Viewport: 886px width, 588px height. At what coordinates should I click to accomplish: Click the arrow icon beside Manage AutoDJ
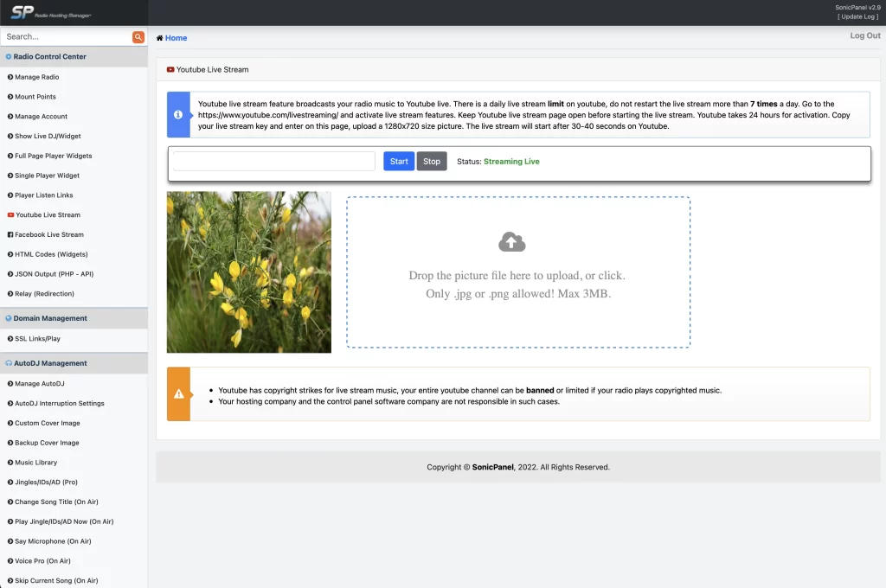pyautogui.click(x=10, y=384)
